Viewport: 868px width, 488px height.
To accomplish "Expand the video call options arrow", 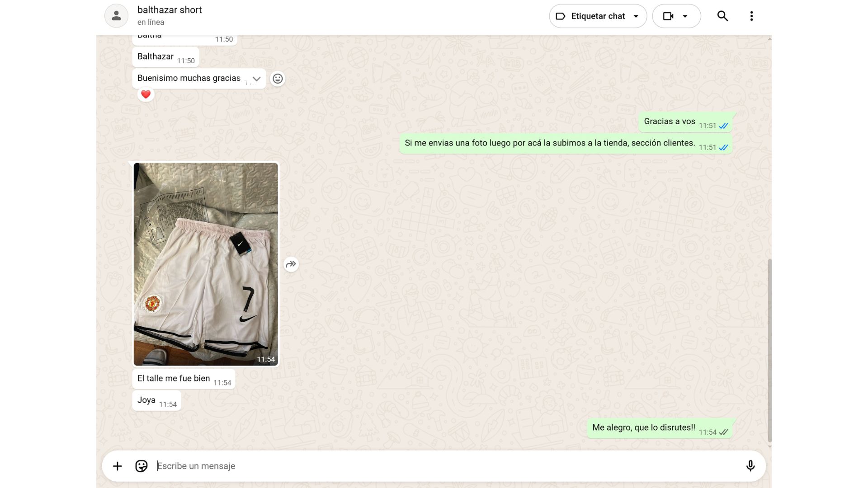I will [x=685, y=16].
